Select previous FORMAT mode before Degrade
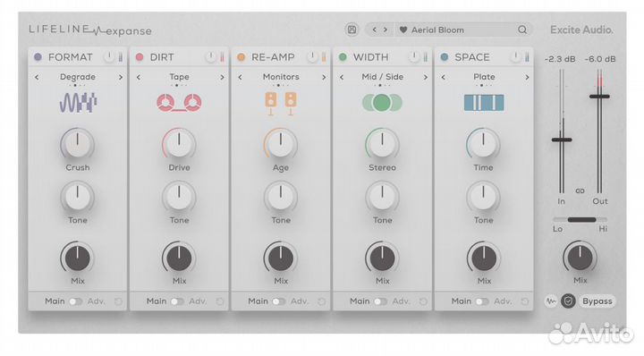This screenshot has height=356, width=644. (x=37, y=77)
